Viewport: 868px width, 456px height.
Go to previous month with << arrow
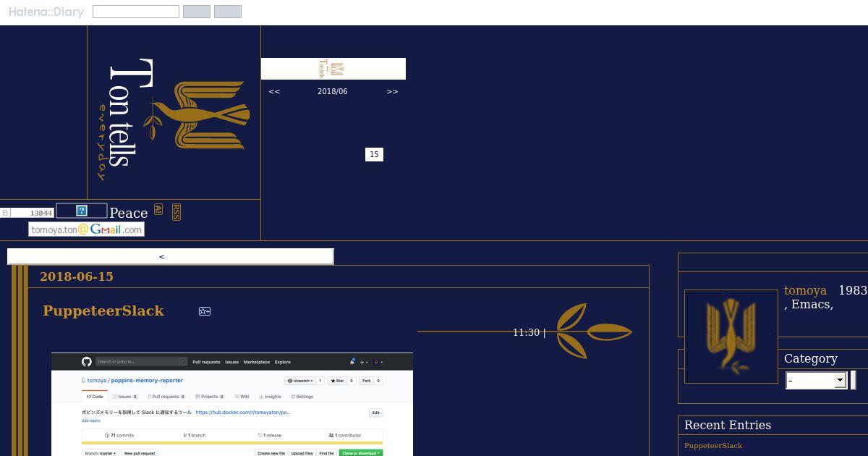pyautogui.click(x=274, y=92)
